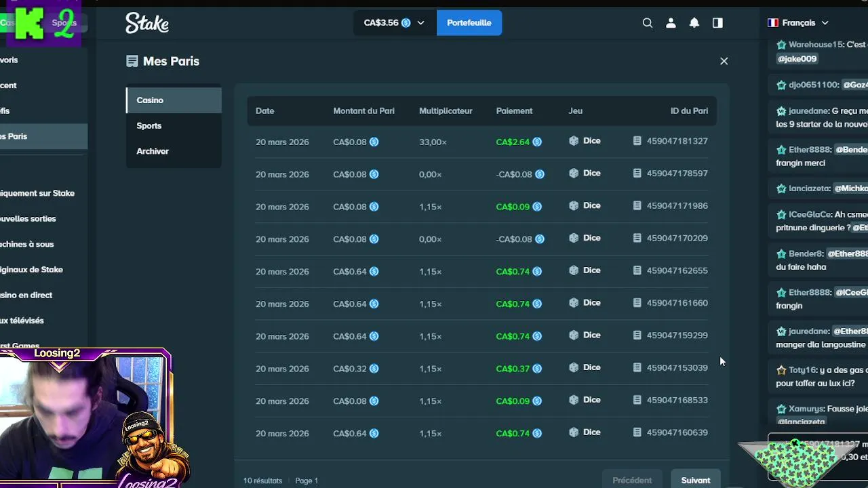Screen dimensions: 868x488
Task: Click Toty16 username in chat
Action: tap(801, 371)
